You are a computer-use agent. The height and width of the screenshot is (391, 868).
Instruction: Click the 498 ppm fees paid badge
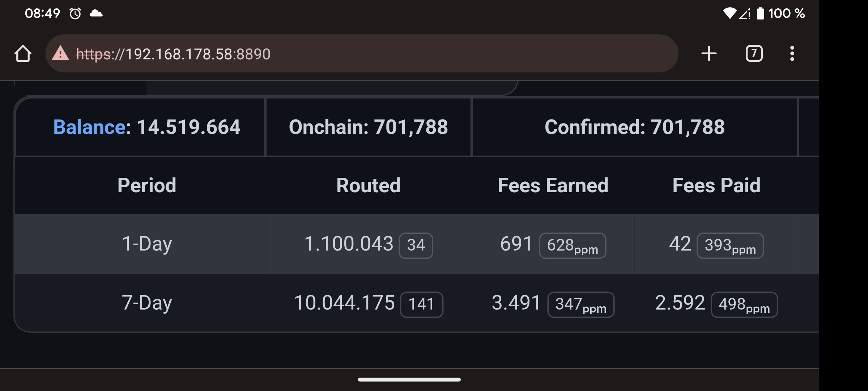744,304
